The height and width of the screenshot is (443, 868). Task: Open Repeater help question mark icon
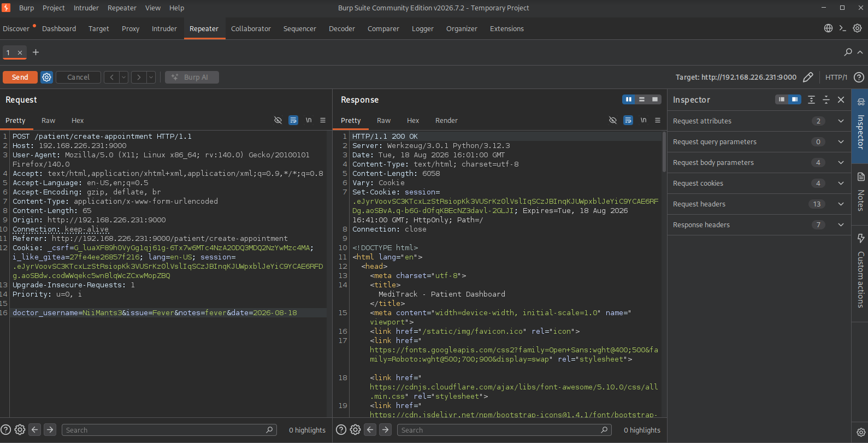point(859,77)
